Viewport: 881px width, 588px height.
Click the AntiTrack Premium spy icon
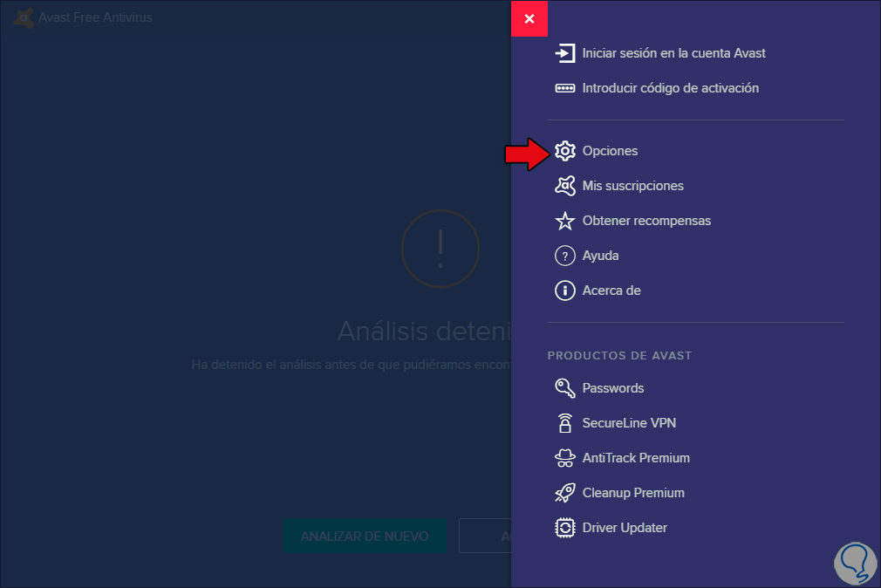(x=564, y=458)
